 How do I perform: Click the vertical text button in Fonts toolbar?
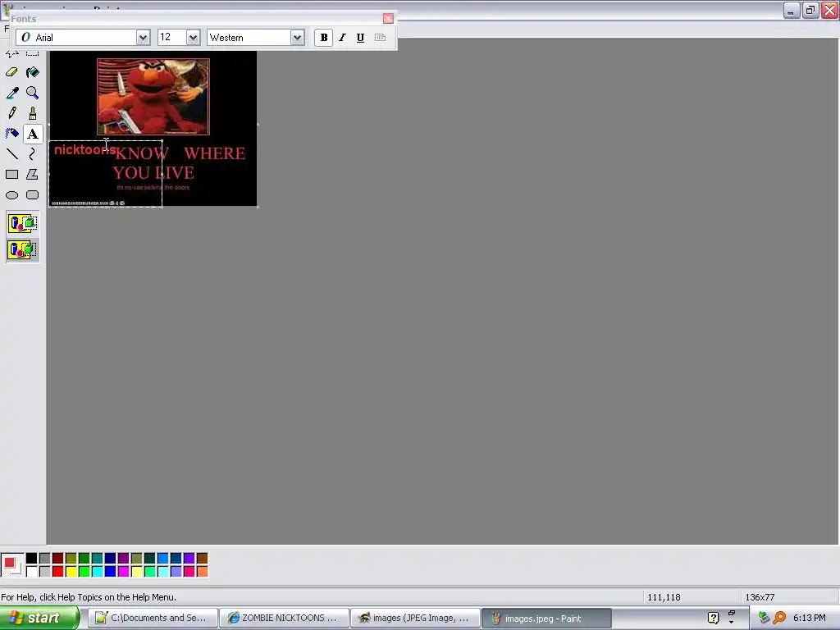(x=380, y=38)
